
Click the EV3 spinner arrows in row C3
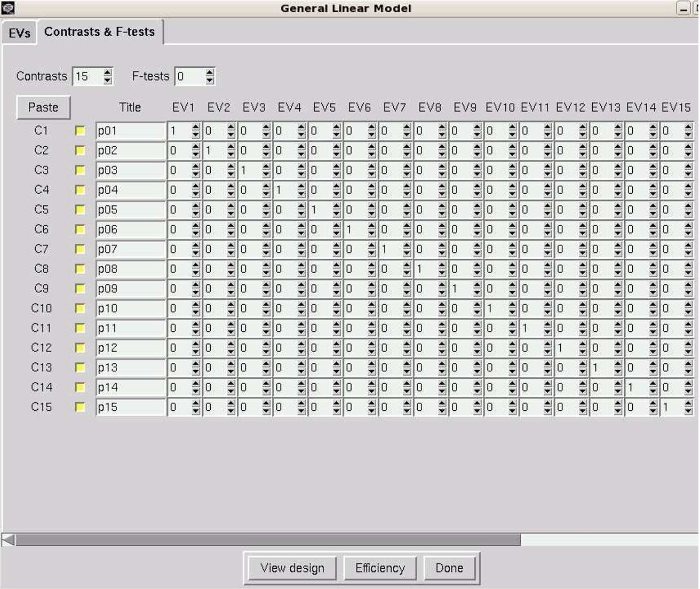[266, 170]
